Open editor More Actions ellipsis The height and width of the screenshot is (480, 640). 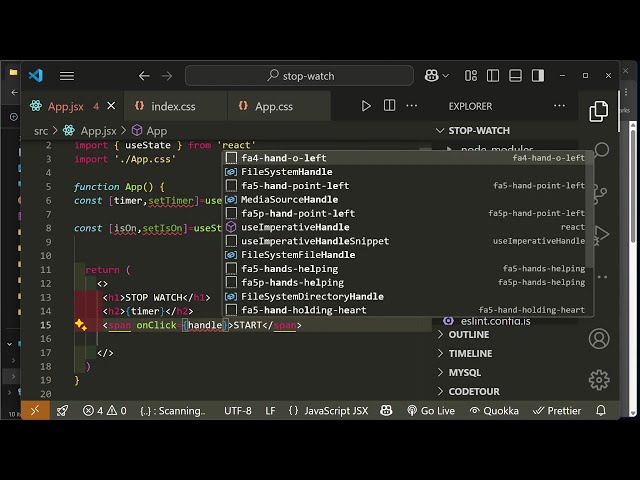point(411,106)
